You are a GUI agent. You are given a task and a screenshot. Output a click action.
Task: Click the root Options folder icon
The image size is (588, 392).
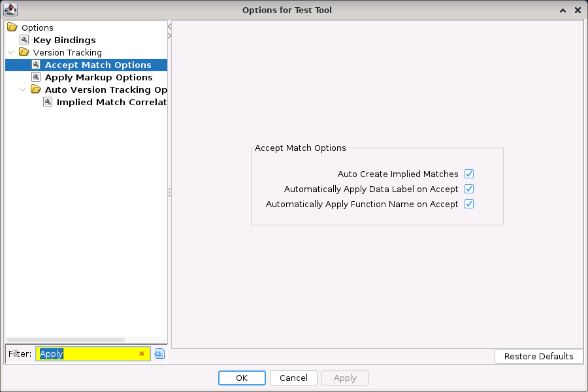(x=12, y=27)
